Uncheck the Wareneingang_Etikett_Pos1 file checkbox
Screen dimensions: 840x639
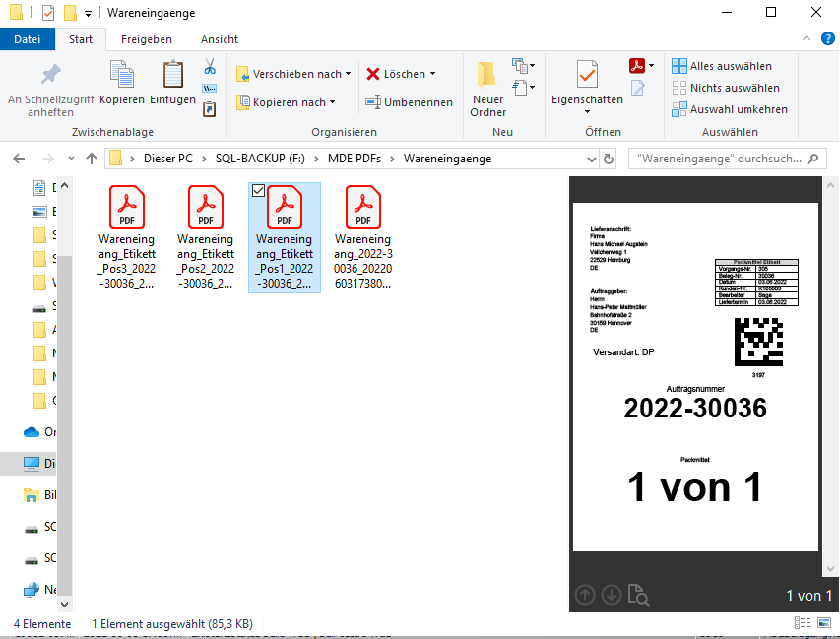coord(258,190)
